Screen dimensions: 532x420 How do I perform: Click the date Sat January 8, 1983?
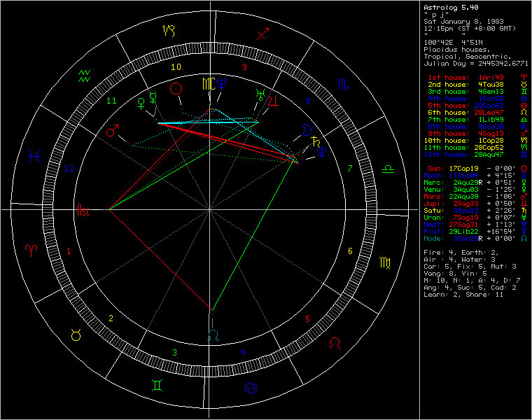463,22
